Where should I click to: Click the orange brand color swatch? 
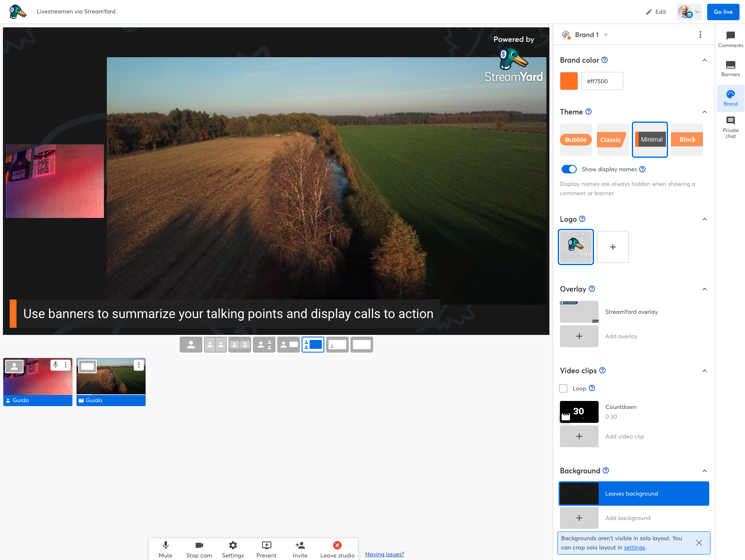[x=569, y=81]
